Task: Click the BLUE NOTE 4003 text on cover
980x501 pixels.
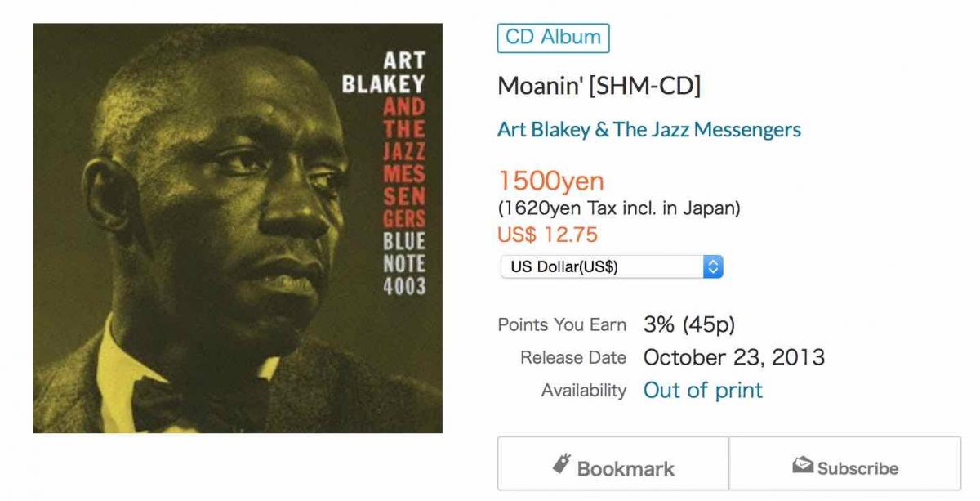Action: pyautogui.click(x=404, y=264)
